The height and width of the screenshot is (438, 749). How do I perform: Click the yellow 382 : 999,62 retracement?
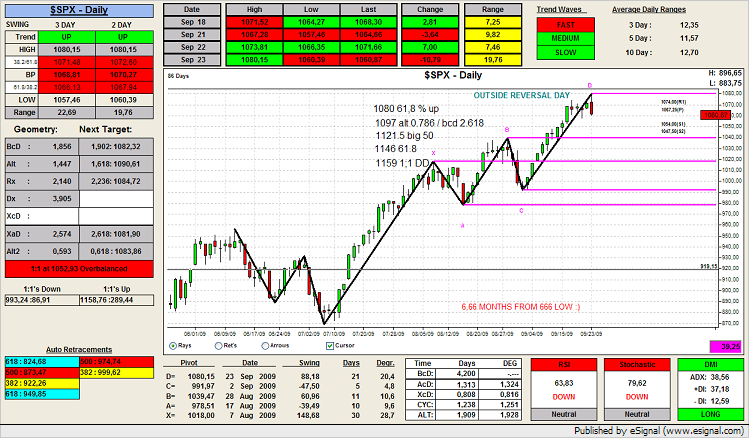[117, 373]
